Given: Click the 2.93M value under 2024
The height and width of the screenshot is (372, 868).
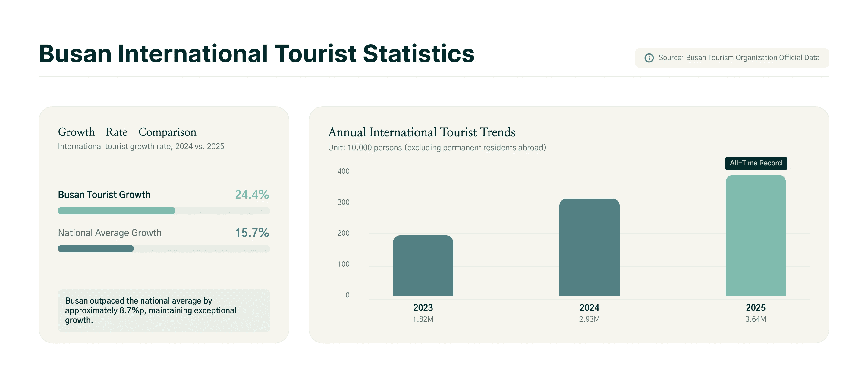Looking at the screenshot, I should point(589,319).
